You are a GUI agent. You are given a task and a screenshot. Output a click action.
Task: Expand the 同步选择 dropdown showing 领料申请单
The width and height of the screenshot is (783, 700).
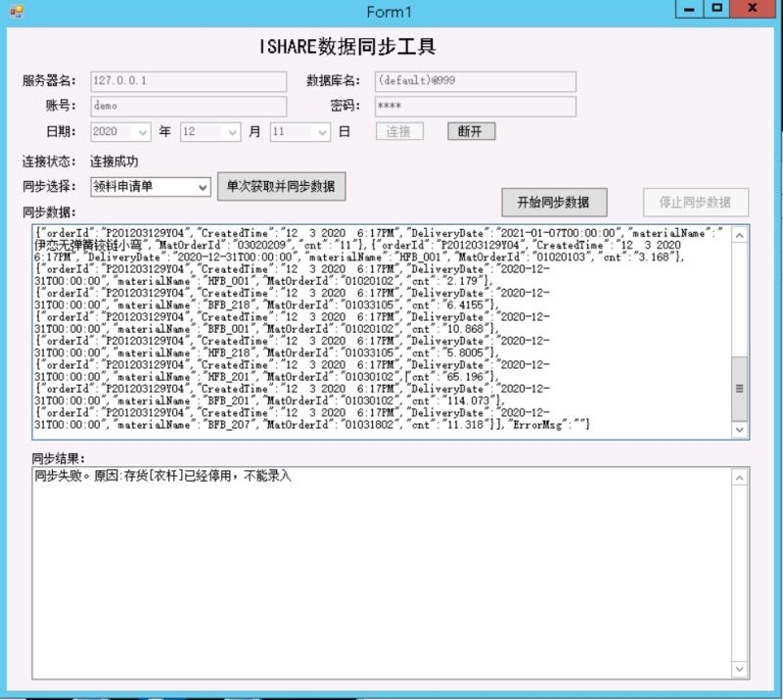click(151, 187)
